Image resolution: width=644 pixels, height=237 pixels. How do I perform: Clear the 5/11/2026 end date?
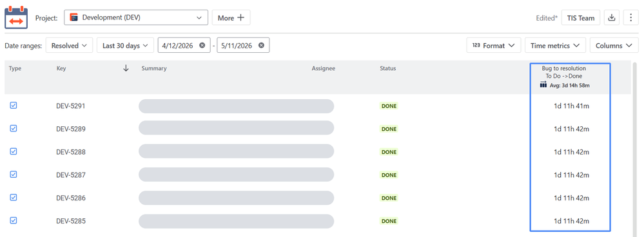pos(261,46)
